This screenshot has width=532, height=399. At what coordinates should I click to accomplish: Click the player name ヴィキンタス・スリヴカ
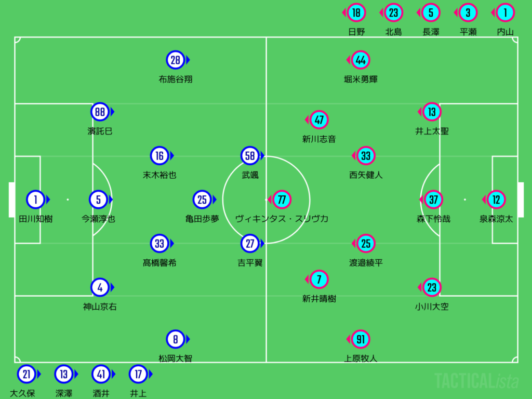[x=282, y=219]
